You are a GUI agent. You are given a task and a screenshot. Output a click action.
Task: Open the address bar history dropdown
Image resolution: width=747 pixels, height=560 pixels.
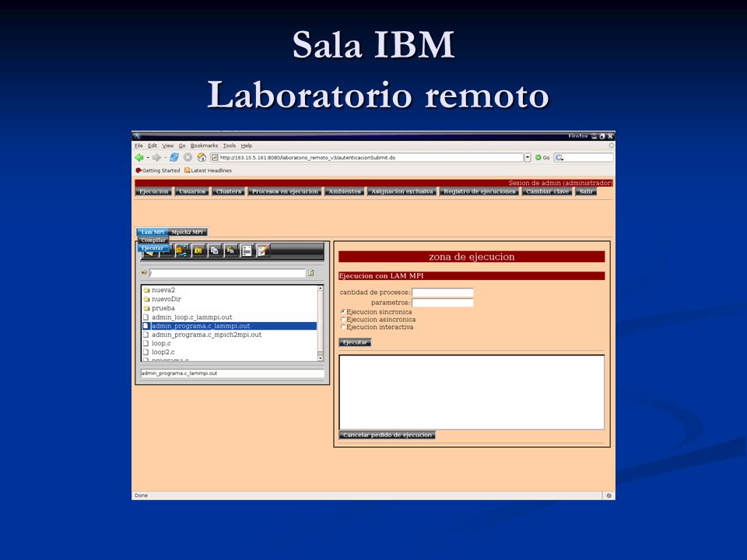[x=528, y=158]
